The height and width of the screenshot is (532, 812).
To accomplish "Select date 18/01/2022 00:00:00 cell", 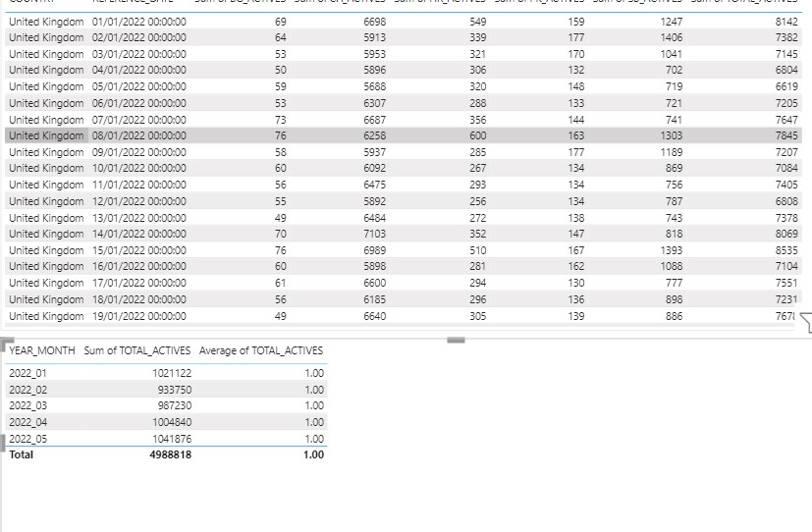I will pos(139,299).
